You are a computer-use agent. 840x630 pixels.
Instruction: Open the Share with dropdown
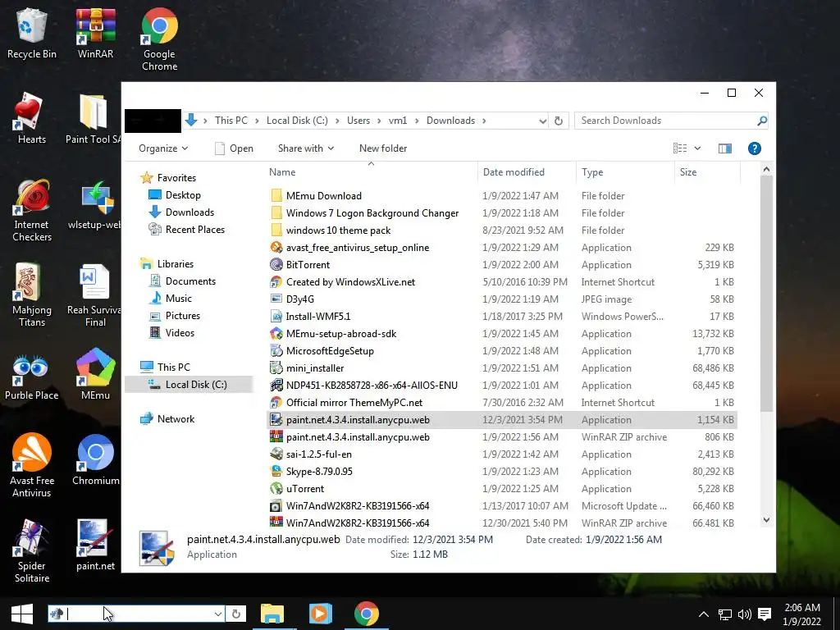coord(305,148)
